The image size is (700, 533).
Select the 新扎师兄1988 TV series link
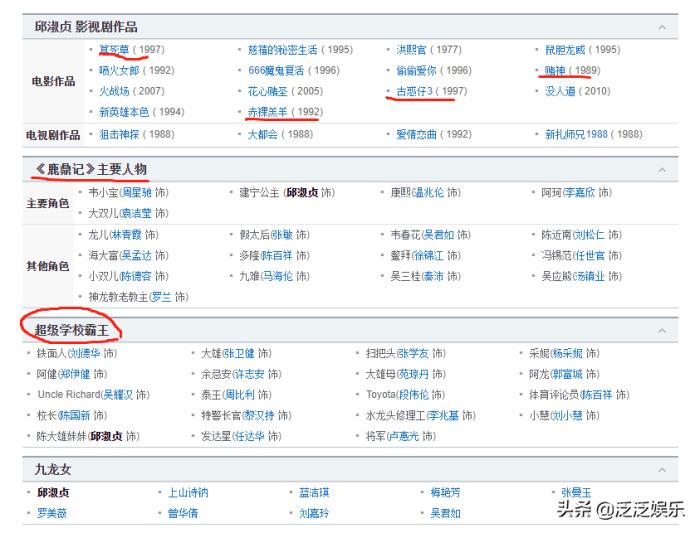point(575,133)
